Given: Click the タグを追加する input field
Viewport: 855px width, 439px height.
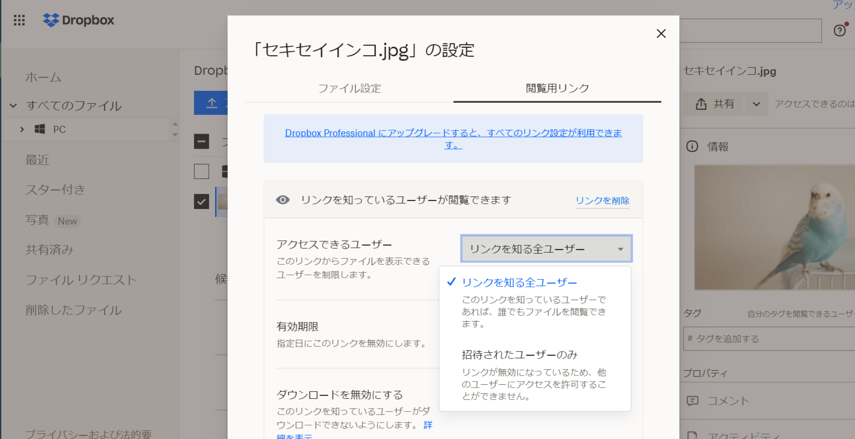Looking at the screenshot, I should 769,339.
